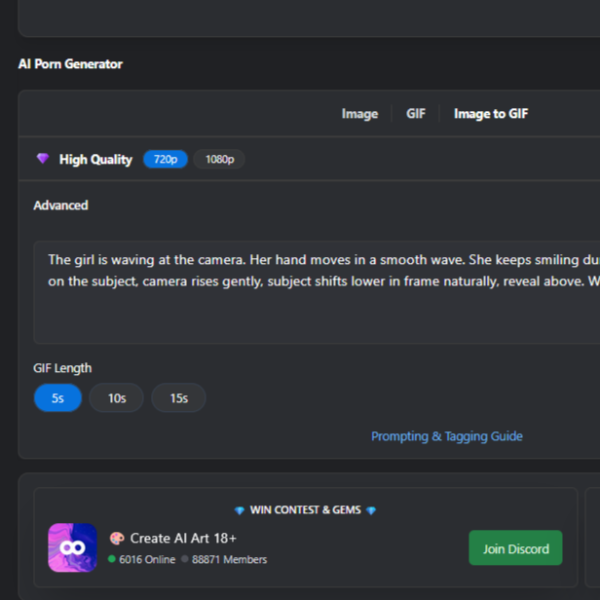Open the Image to GIF tab
600x600 pixels.
point(491,114)
